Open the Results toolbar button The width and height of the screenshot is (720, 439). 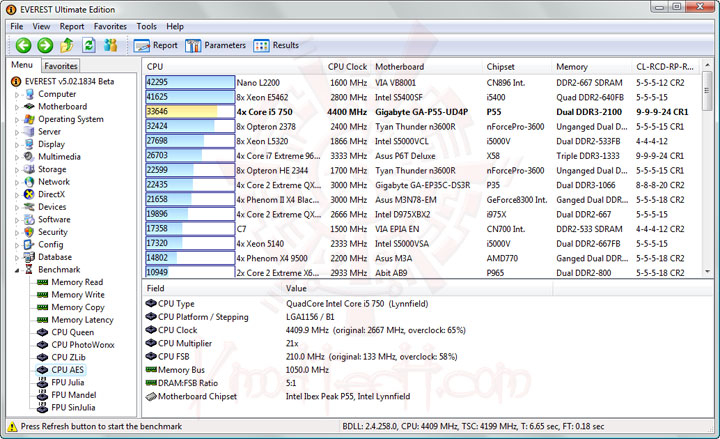point(276,45)
